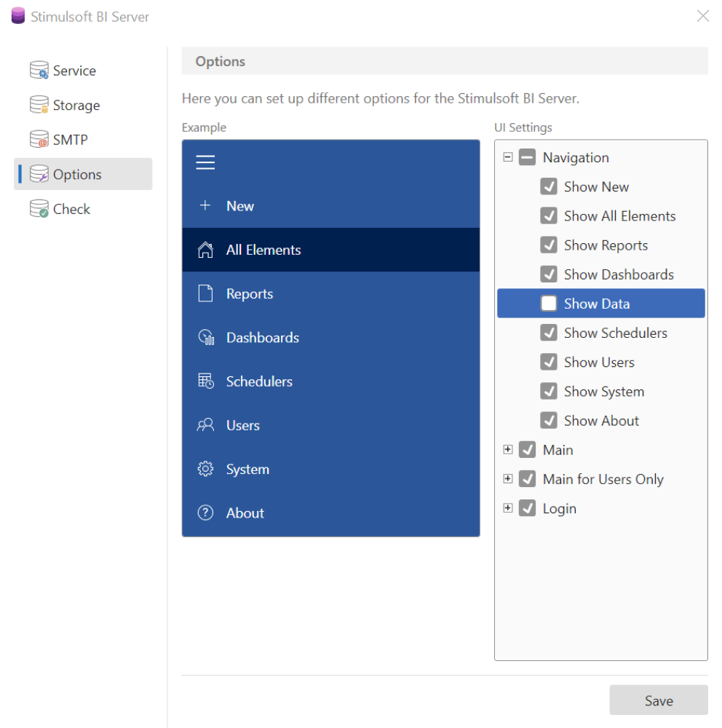Open the SMTP section
This screenshot has width=722, height=728.
[83, 140]
